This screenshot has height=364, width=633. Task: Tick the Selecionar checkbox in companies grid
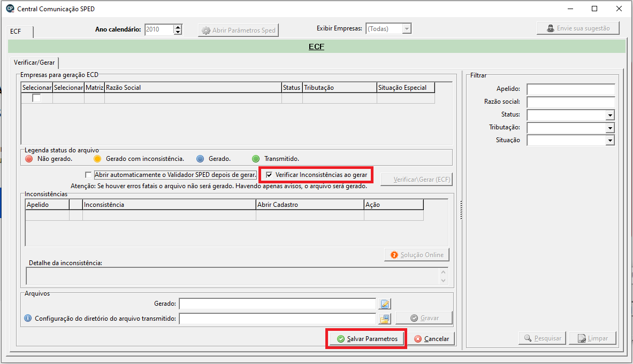click(37, 98)
